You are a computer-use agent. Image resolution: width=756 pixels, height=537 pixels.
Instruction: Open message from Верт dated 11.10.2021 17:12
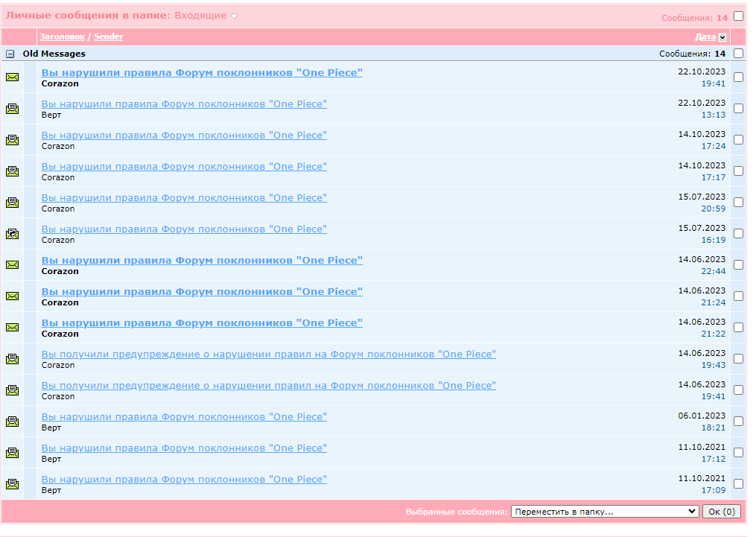[184, 448]
